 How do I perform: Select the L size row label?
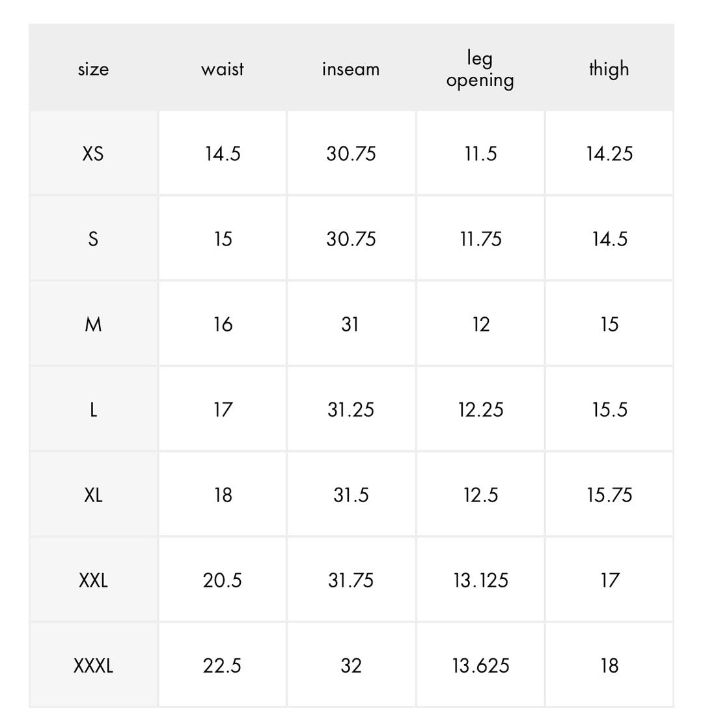tap(93, 410)
